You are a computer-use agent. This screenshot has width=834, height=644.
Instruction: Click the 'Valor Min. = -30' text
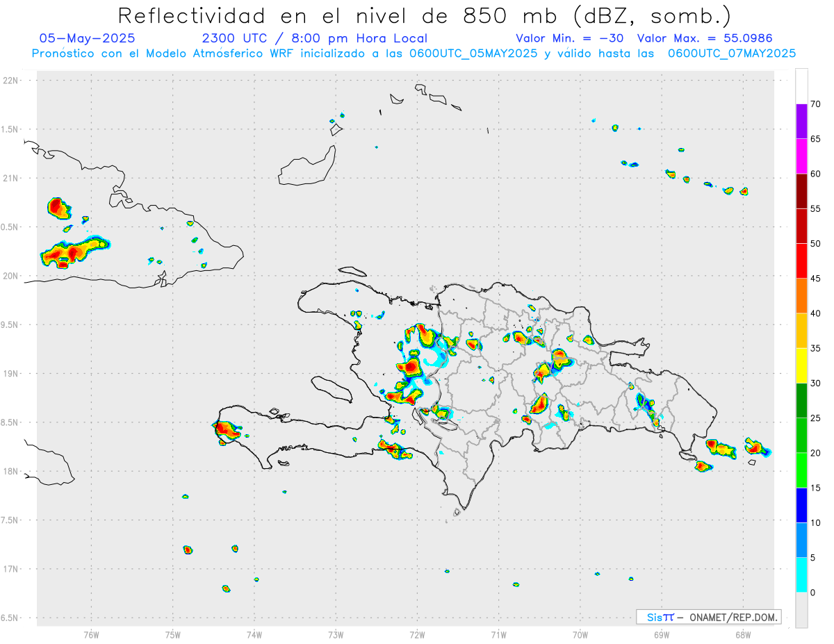569,38
